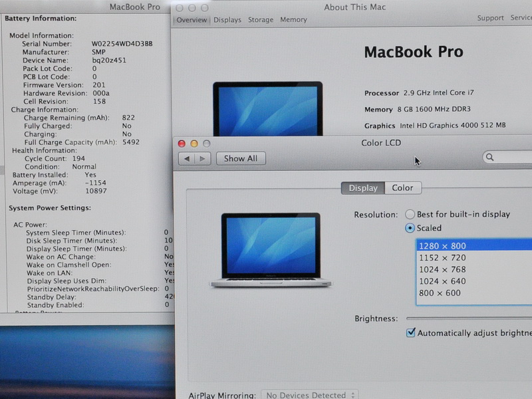Switch to the Color tab in Color LCD

coord(403,188)
